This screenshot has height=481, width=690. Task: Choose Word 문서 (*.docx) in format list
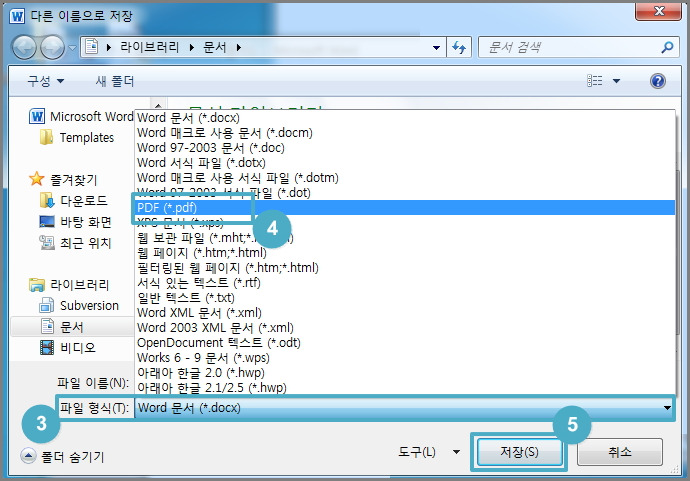coord(404,117)
